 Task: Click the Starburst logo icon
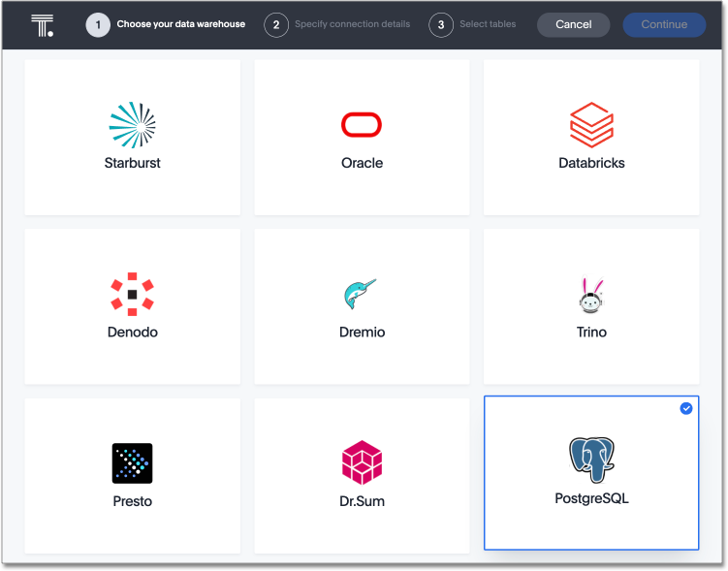(x=132, y=125)
